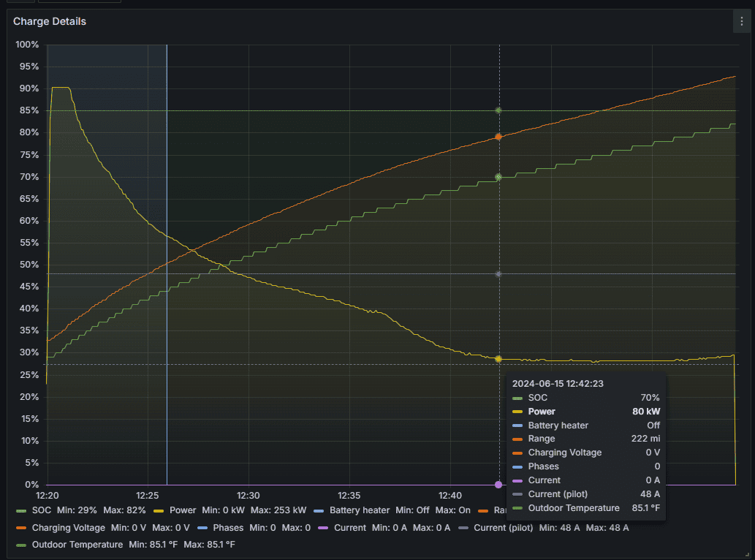Click the tooltip Power value 80 kW
The width and height of the screenshot is (755, 560).
646,411
